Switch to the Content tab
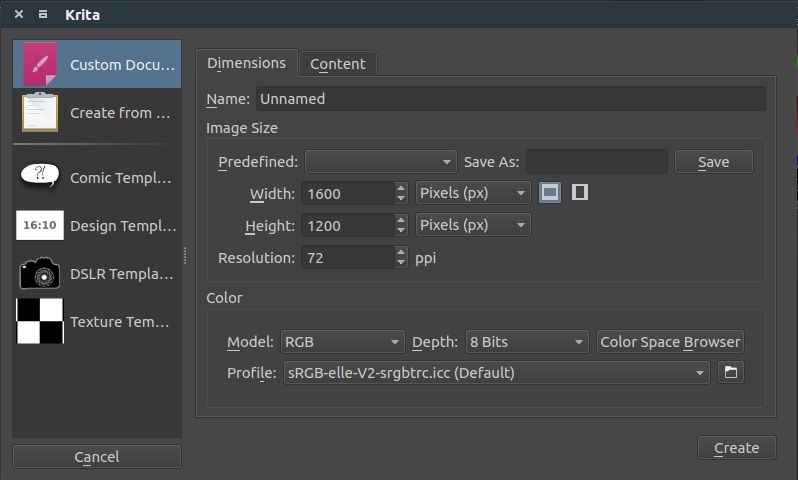 click(338, 64)
